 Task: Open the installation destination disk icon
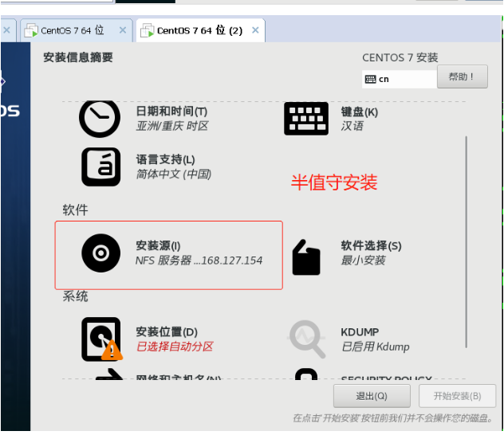102,339
